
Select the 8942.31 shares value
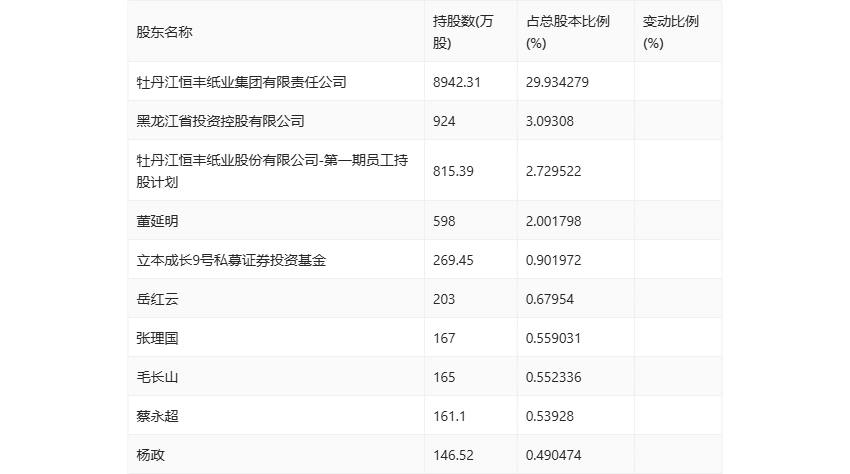pos(456,82)
